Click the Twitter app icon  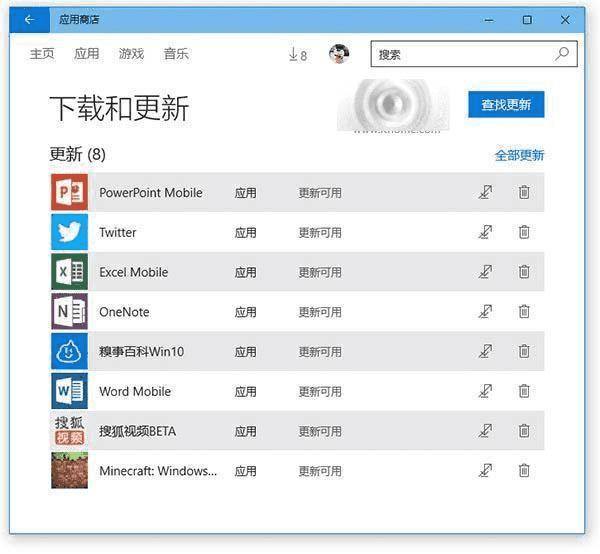pyautogui.click(x=70, y=232)
